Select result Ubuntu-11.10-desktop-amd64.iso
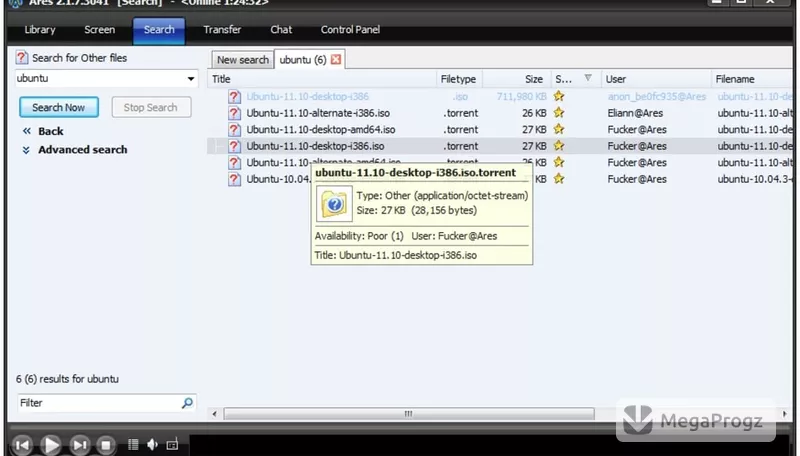 click(321, 130)
